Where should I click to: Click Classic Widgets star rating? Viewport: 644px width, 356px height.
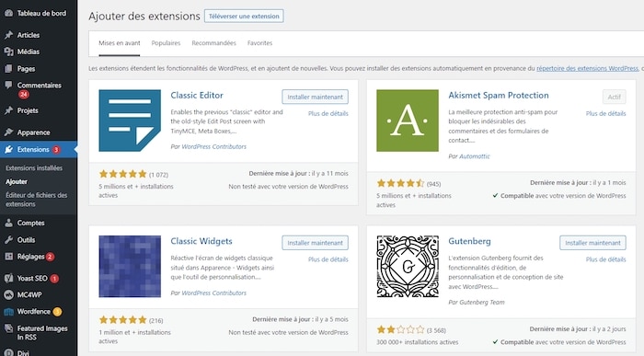click(x=122, y=320)
